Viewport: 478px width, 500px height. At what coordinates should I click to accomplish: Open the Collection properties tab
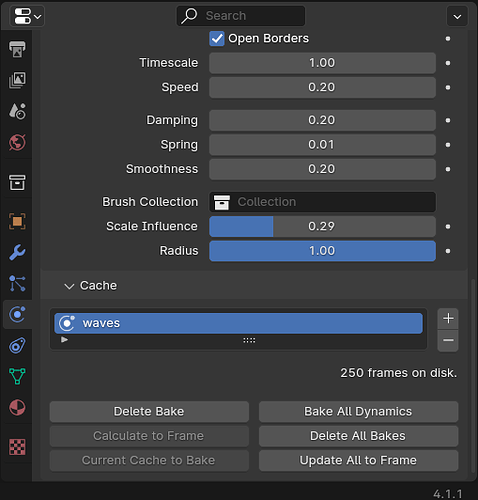coord(17,182)
